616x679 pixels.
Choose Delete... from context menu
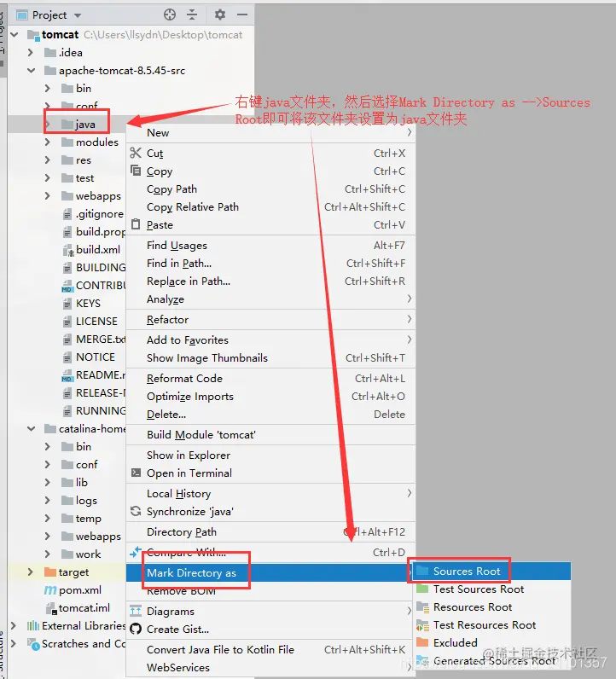[270, 414]
